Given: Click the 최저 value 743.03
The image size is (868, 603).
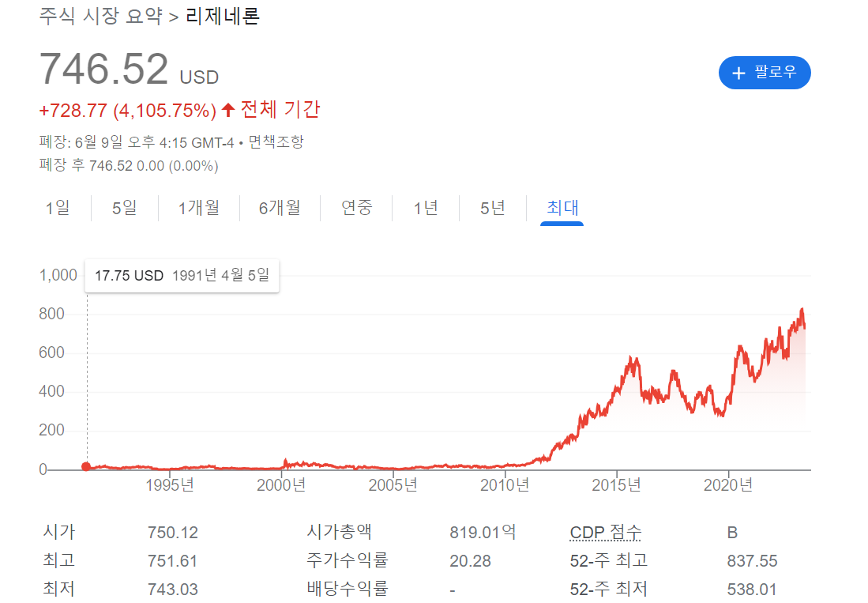Looking at the screenshot, I should click(173, 589).
